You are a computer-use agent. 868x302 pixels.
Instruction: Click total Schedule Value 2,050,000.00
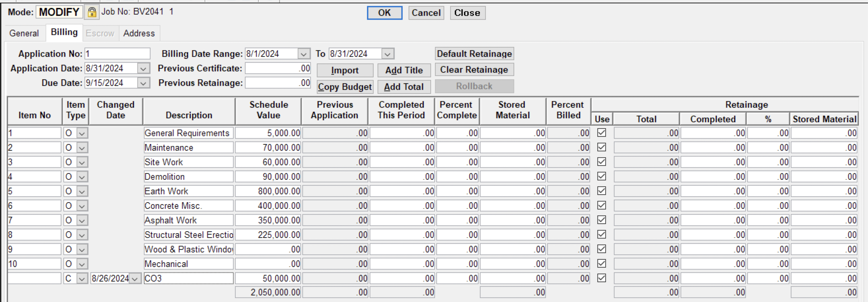pyautogui.click(x=268, y=292)
